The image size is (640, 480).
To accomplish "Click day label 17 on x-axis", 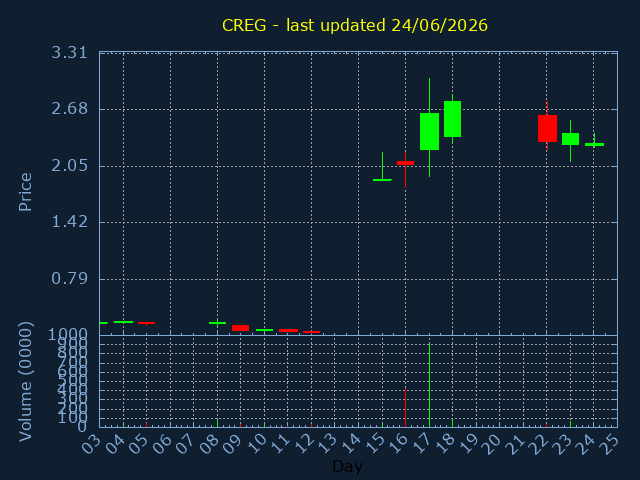I will (421, 444).
